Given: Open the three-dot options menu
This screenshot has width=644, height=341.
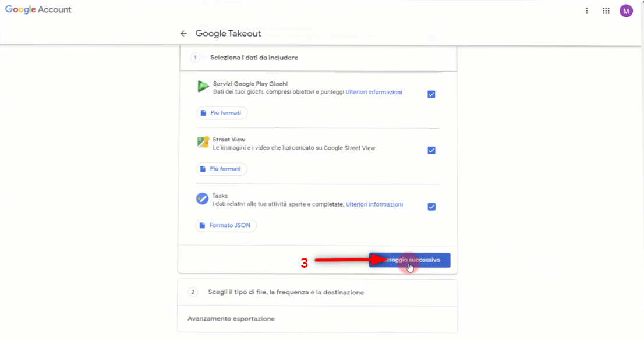Looking at the screenshot, I should point(586,11).
